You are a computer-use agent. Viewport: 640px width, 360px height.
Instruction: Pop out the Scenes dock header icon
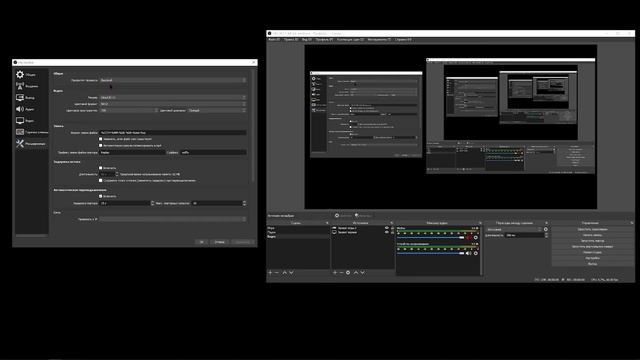tap(327, 223)
